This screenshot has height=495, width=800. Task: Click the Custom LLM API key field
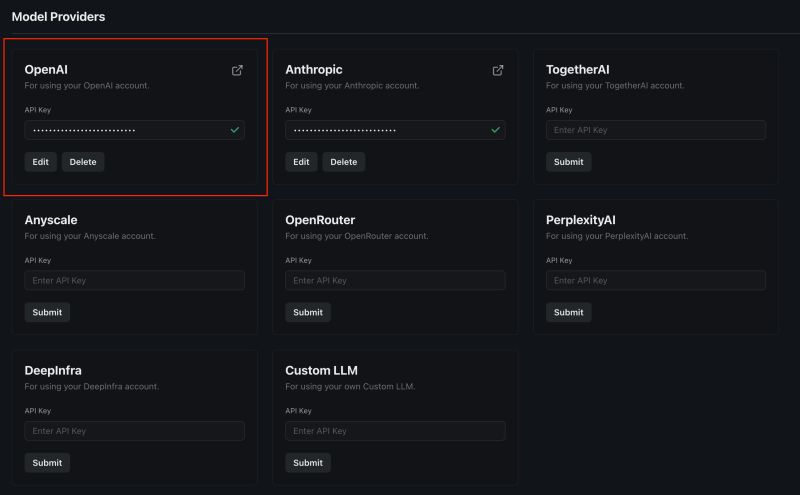[x=395, y=431]
